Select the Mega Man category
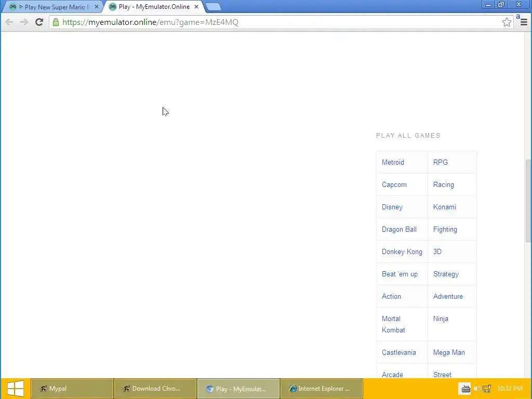The image size is (532, 399). tap(449, 352)
